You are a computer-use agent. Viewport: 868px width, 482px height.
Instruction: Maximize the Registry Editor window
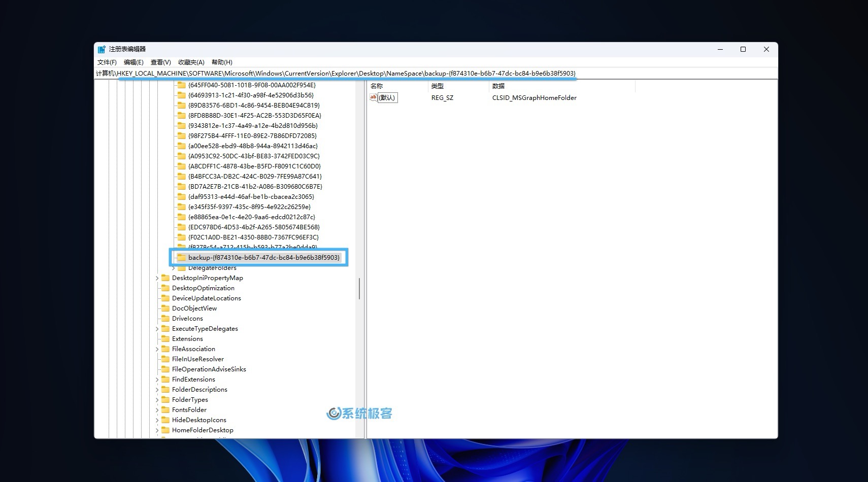click(x=743, y=49)
